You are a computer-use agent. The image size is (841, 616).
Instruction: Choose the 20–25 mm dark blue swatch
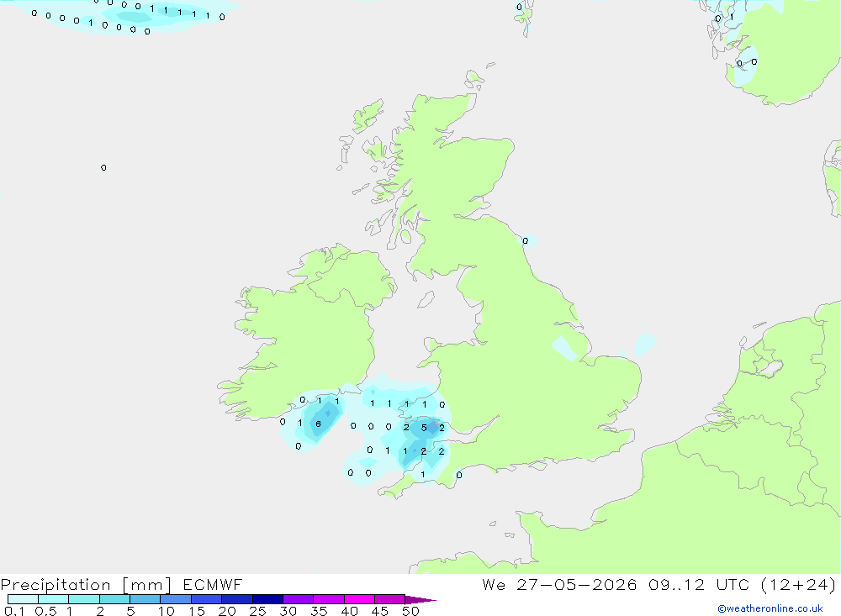pos(237,599)
